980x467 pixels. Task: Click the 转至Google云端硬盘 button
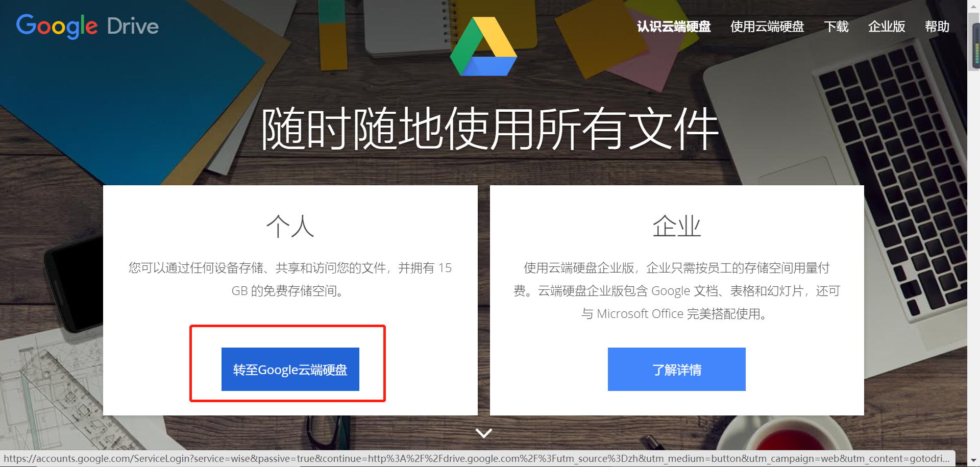[x=290, y=370]
